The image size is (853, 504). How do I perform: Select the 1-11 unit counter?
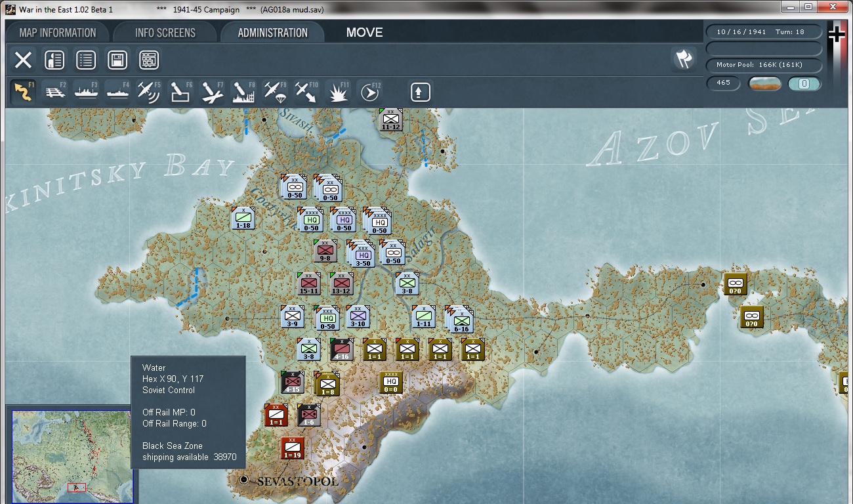click(x=424, y=316)
